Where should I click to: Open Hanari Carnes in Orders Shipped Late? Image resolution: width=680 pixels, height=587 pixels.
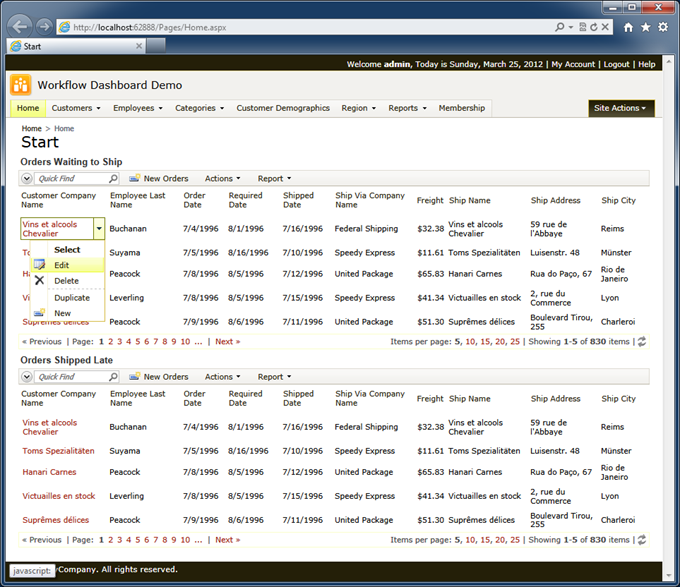(49, 472)
